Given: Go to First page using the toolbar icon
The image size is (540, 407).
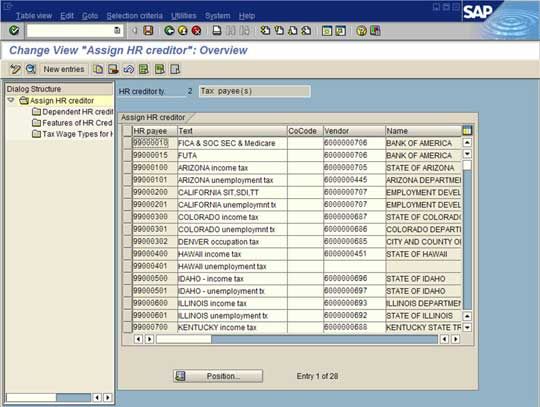Looking at the screenshot, I should click(265, 31).
